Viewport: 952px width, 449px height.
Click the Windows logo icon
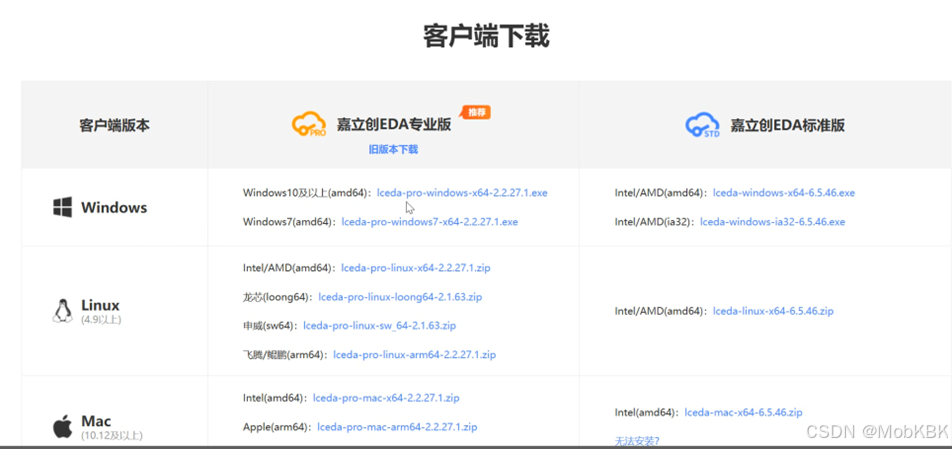click(62, 208)
